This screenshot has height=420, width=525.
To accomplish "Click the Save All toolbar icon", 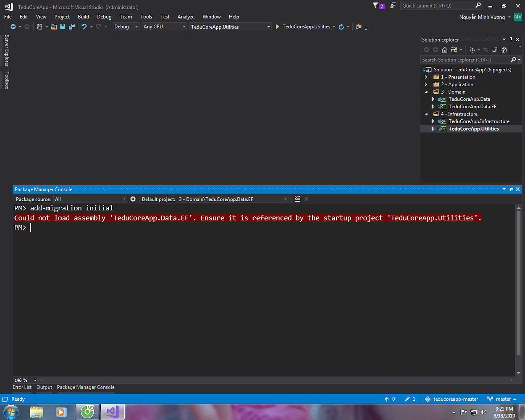I will click(x=71, y=27).
